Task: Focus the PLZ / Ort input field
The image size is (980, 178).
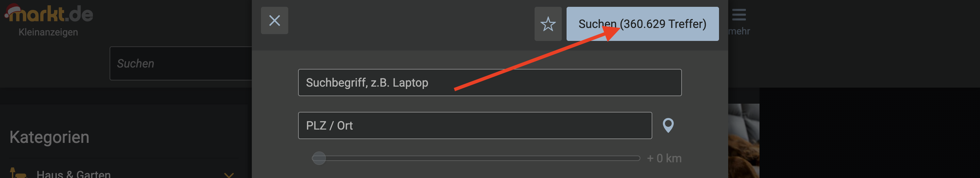Action: pyautogui.click(x=474, y=125)
